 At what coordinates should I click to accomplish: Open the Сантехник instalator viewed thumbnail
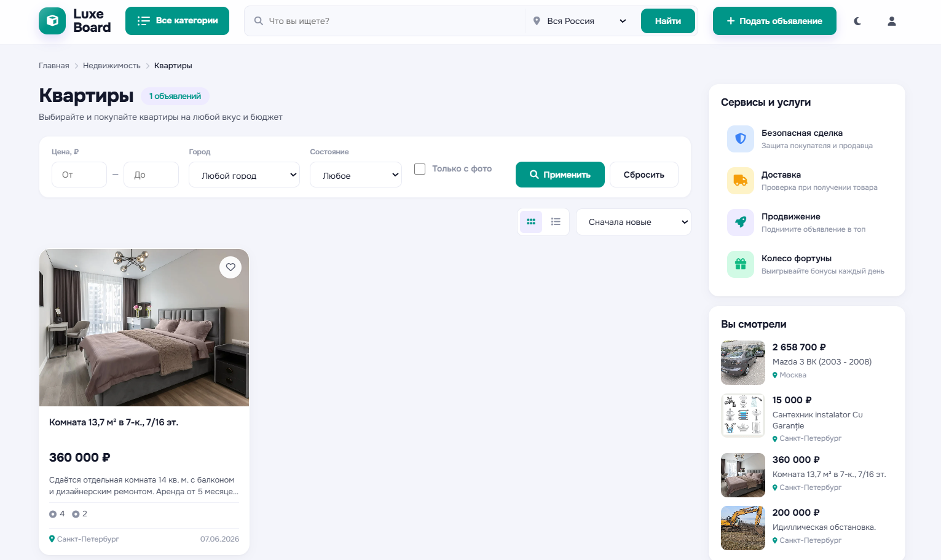pos(743,416)
